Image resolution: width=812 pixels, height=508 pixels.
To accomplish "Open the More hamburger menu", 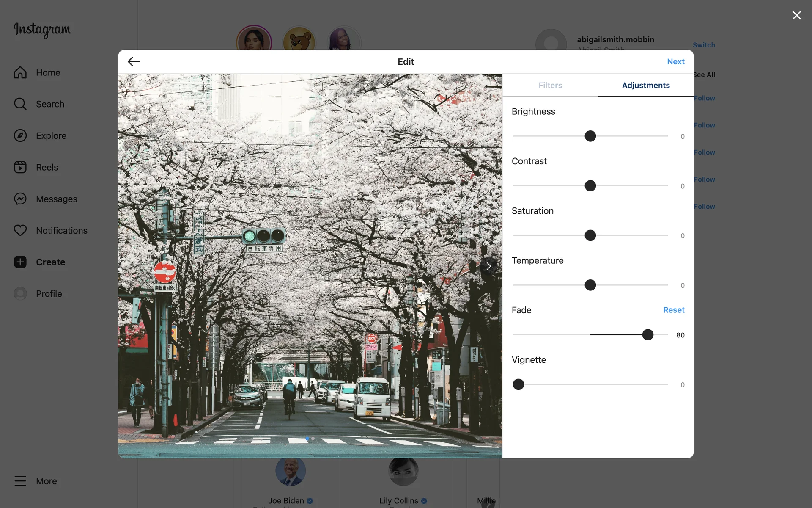I will pyautogui.click(x=20, y=481).
